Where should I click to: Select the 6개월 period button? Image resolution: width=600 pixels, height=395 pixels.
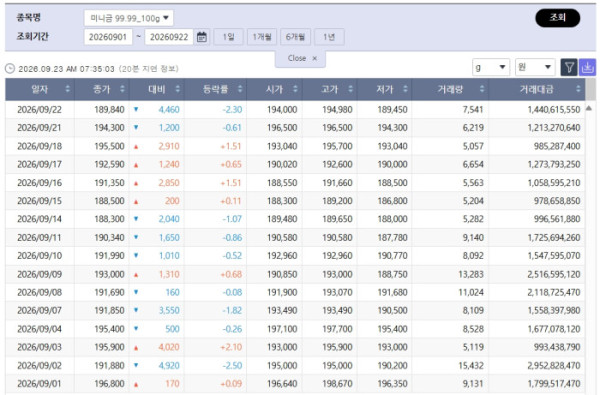295,37
